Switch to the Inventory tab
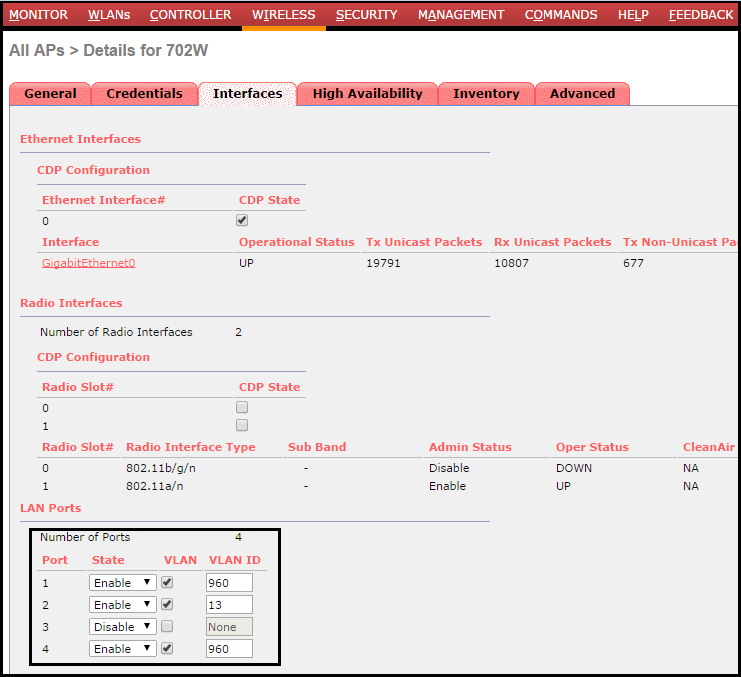The height and width of the screenshot is (677, 741). point(486,94)
